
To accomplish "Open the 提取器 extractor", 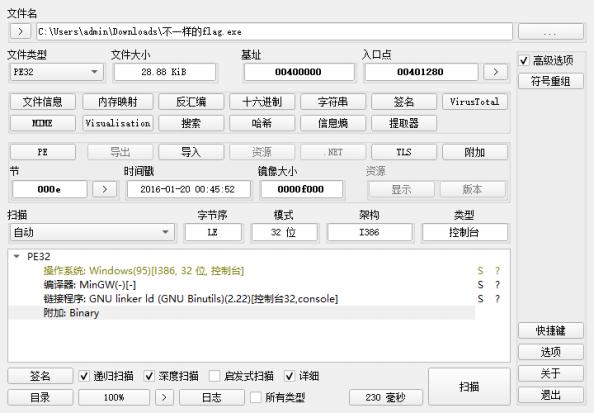I will (x=404, y=123).
